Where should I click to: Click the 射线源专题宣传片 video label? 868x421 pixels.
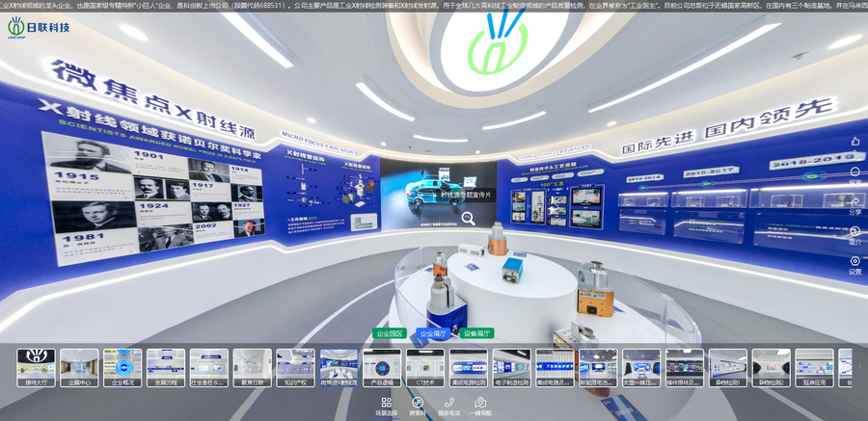(466, 195)
